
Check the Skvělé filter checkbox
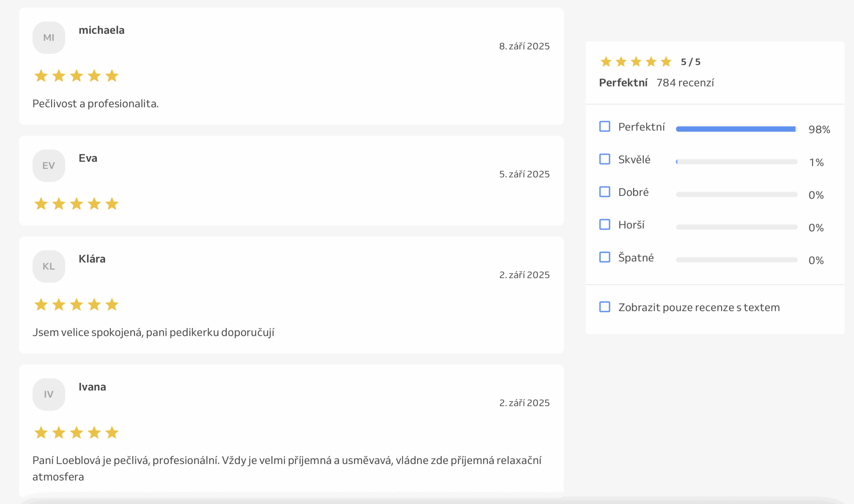[604, 159]
